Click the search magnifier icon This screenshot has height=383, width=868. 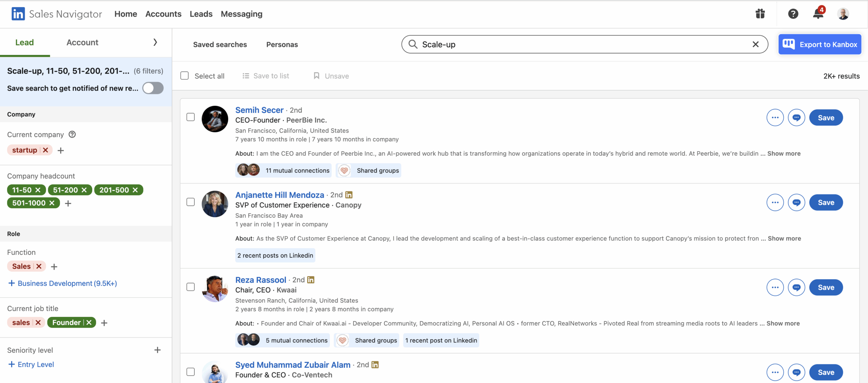coord(413,44)
